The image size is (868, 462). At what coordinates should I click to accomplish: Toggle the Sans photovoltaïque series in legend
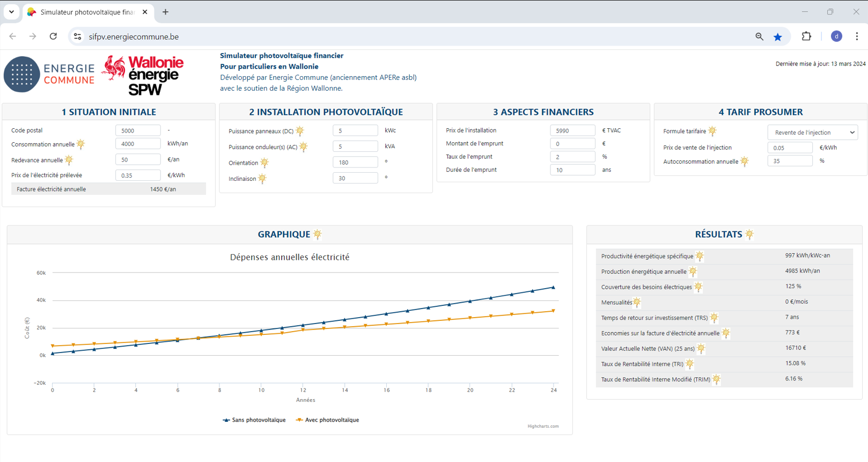coord(254,420)
